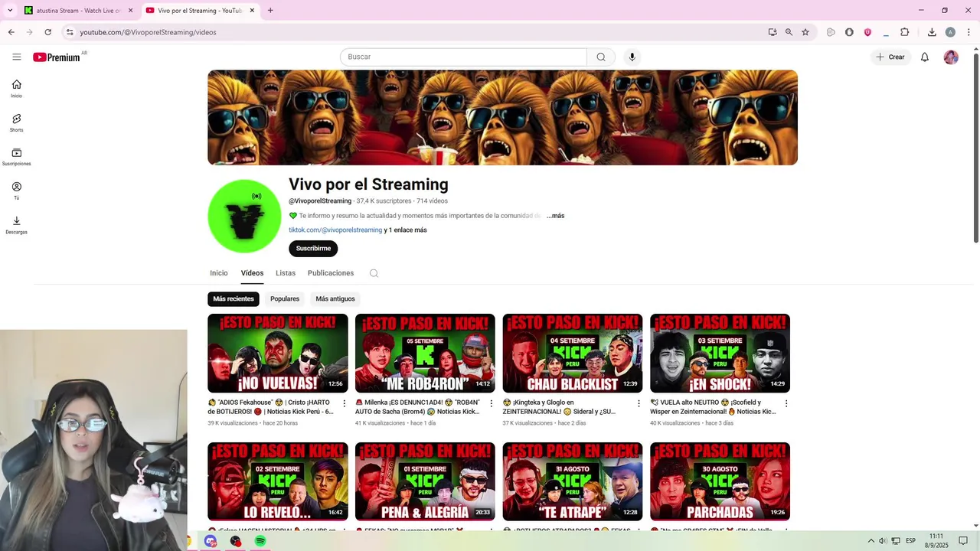The image size is (980, 551).
Task: Open the new tab plus button
Action: 270,11
